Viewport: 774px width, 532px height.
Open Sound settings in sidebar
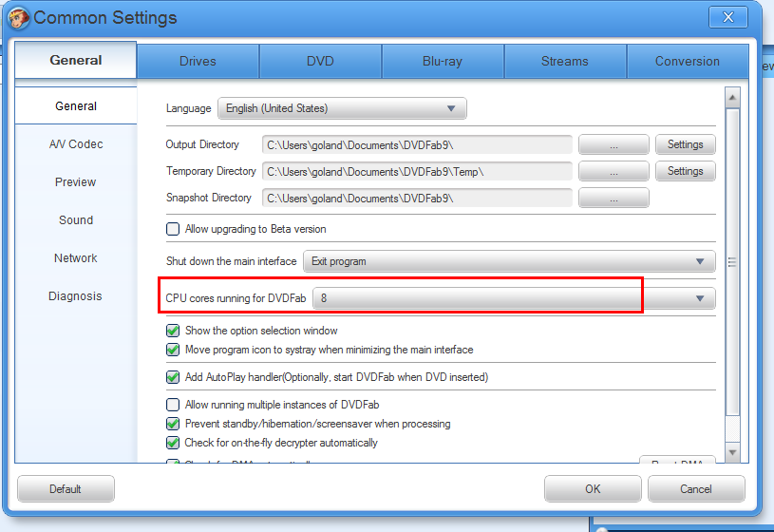[x=76, y=220]
